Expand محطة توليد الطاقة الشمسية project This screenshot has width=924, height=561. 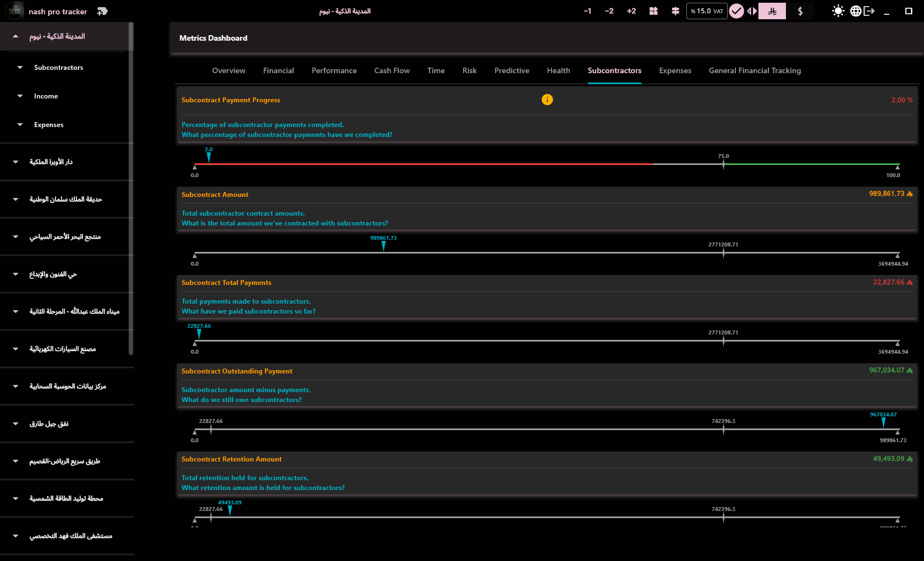tap(15, 498)
